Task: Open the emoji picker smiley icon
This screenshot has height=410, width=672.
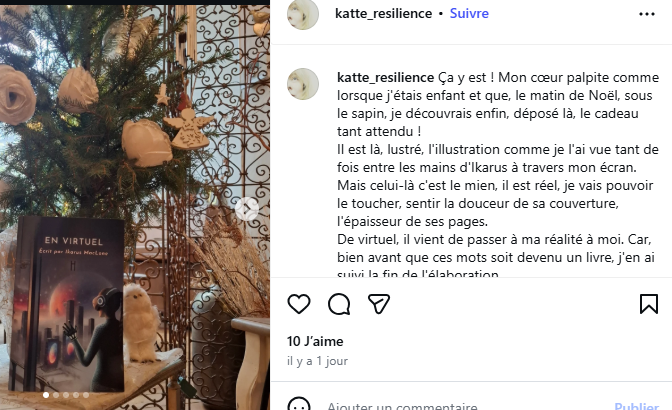Action: click(299, 404)
